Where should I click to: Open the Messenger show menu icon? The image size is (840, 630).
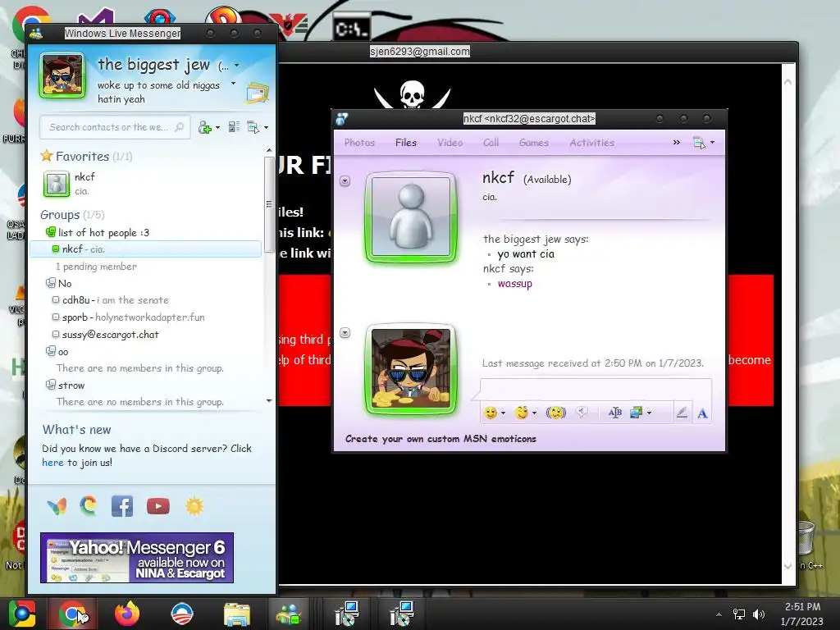[253, 127]
